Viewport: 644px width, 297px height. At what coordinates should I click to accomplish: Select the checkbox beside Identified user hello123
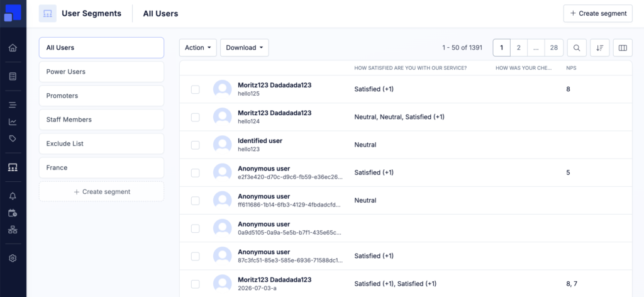(196, 145)
